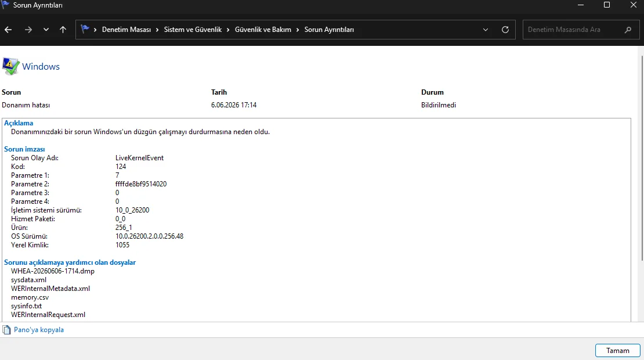Refresh the page with the refresh icon

(x=505, y=30)
